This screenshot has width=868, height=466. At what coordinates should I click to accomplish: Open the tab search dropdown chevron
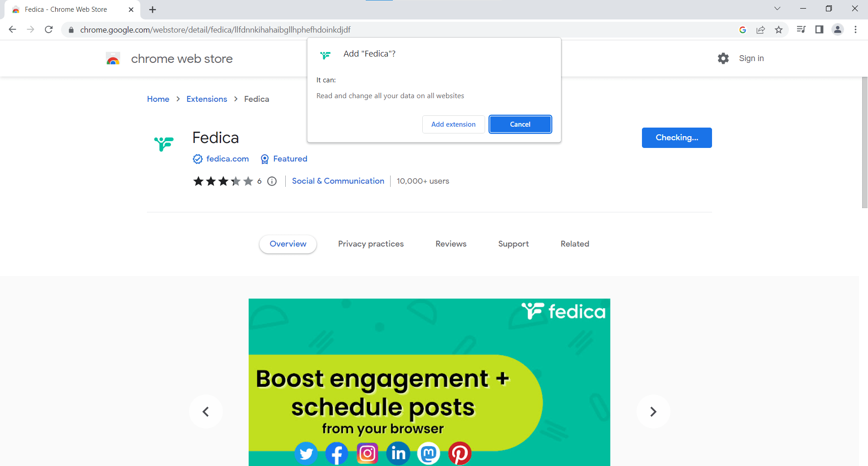coord(777,8)
